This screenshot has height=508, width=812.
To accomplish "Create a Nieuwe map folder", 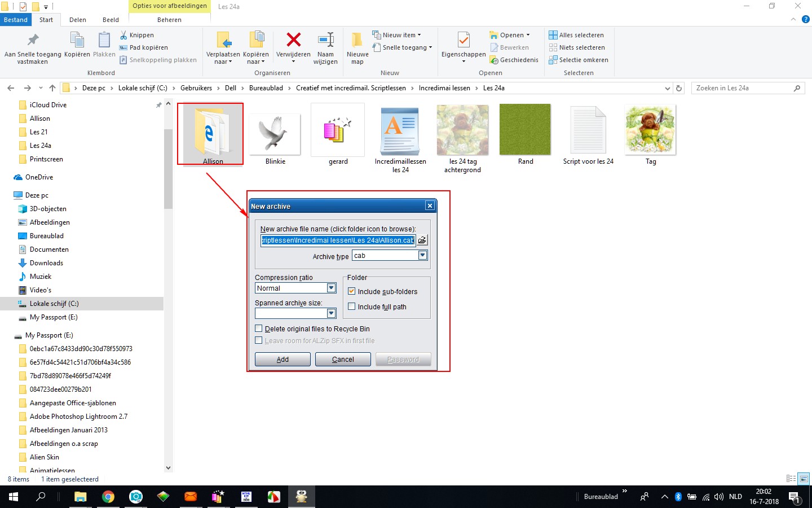I will [x=358, y=48].
